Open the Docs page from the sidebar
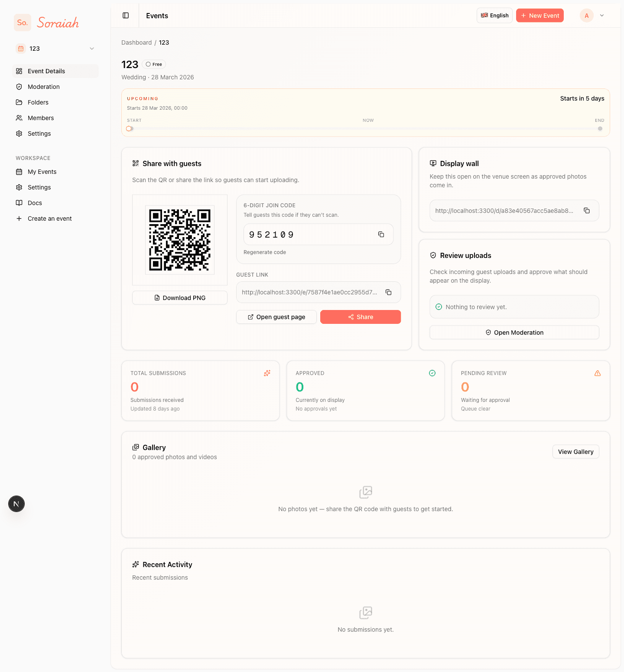The height and width of the screenshot is (672, 624). [34, 202]
